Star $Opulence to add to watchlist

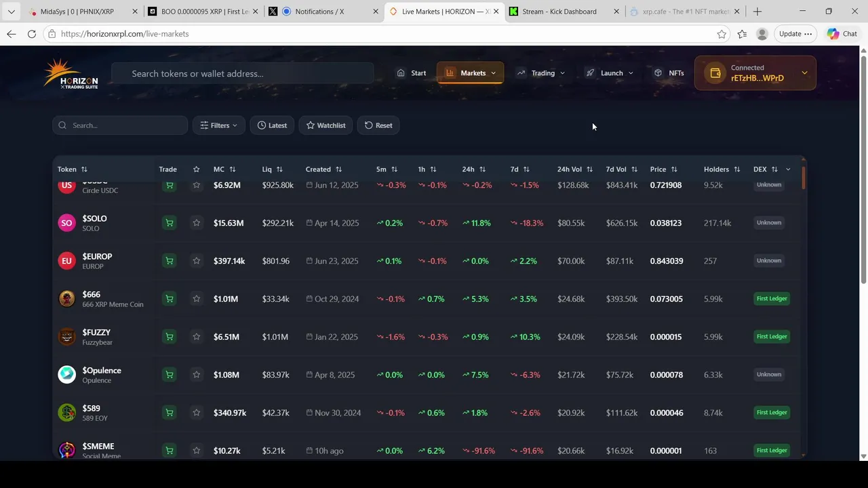(196, 375)
